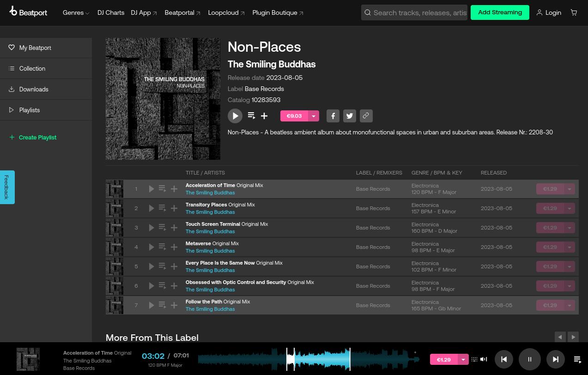The width and height of the screenshot is (588, 375).
Task: Skip to next track in player
Action: 556,359
